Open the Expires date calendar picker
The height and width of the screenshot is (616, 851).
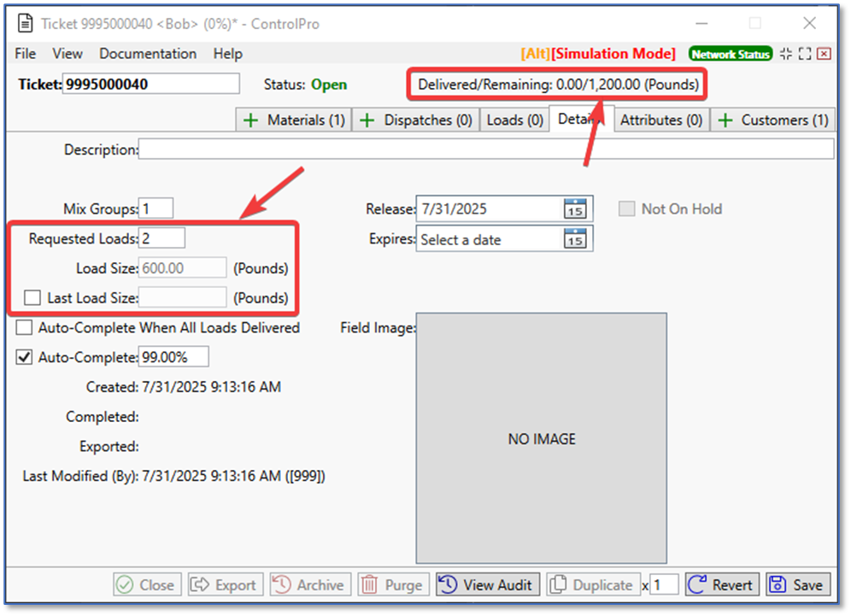click(x=575, y=239)
